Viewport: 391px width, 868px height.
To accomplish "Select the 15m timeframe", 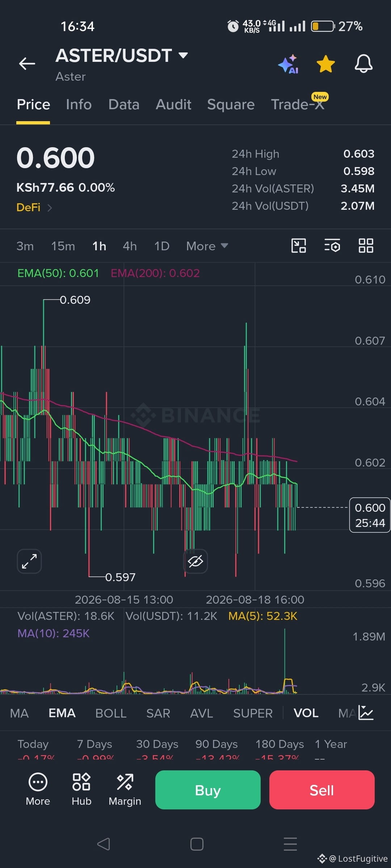I will pos(63,246).
